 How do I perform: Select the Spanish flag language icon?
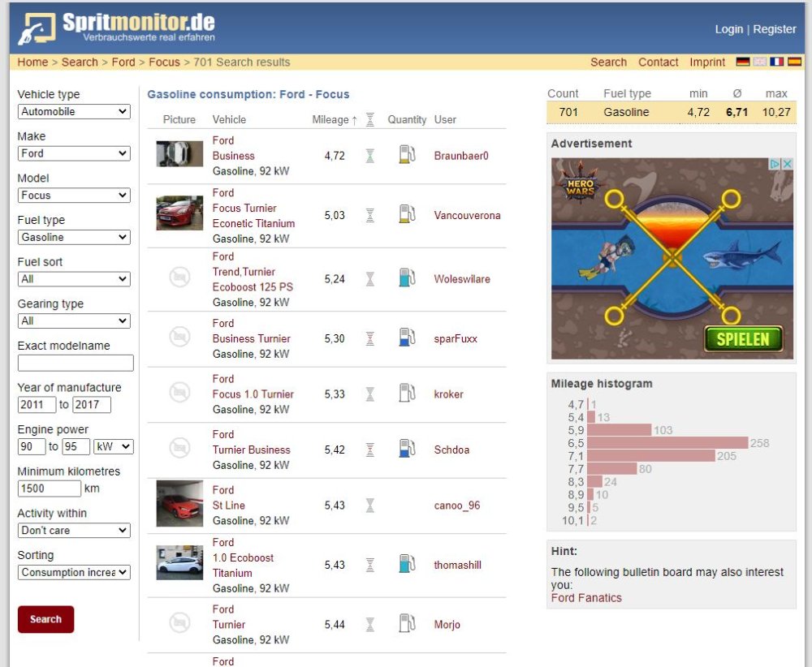tap(794, 62)
